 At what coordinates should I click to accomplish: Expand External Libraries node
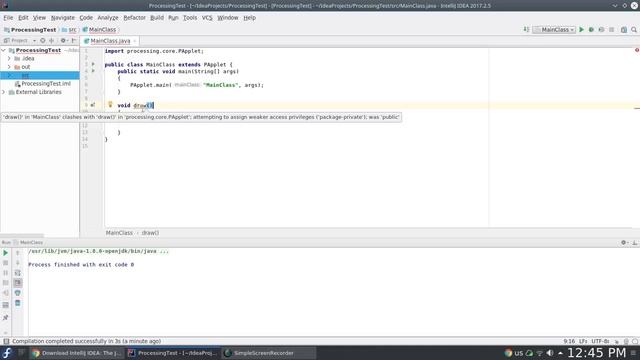point(4,92)
